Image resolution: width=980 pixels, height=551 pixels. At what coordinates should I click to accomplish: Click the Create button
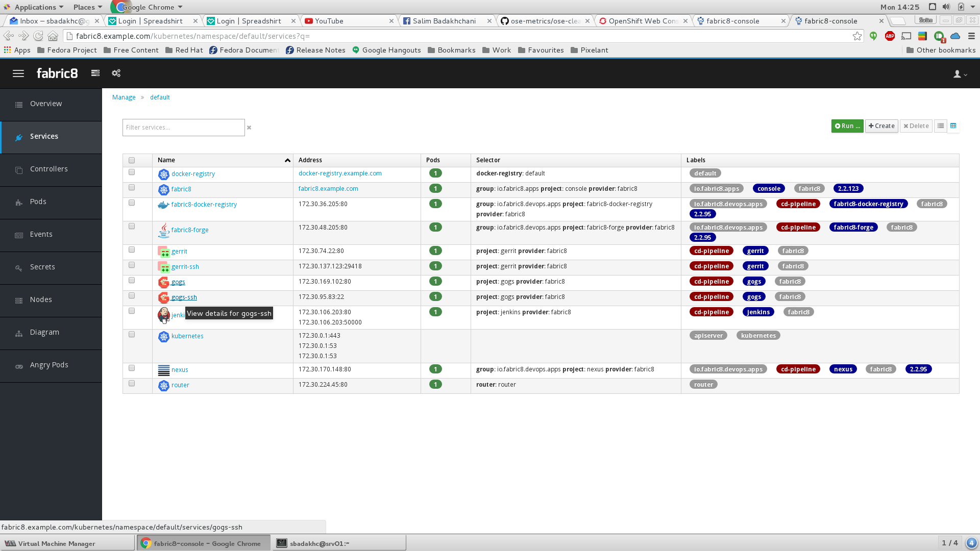[881, 126]
